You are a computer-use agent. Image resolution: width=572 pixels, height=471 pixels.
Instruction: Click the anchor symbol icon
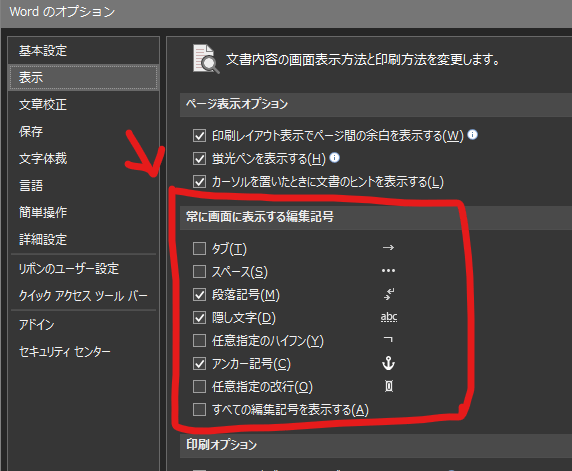pyautogui.click(x=388, y=363)
